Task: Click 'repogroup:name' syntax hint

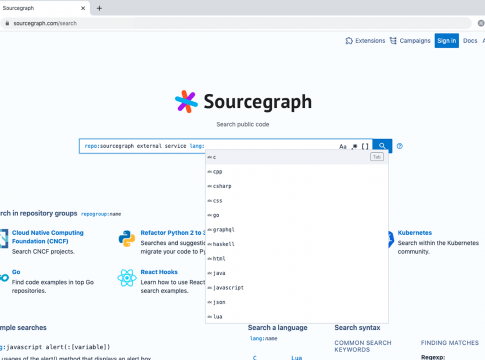Action: 101,214
